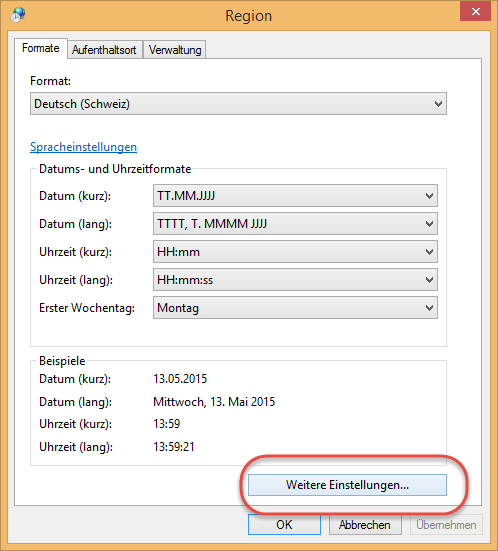Select the example short date 13.05.2015
The image size is (498, 551).
click(180, 379)
